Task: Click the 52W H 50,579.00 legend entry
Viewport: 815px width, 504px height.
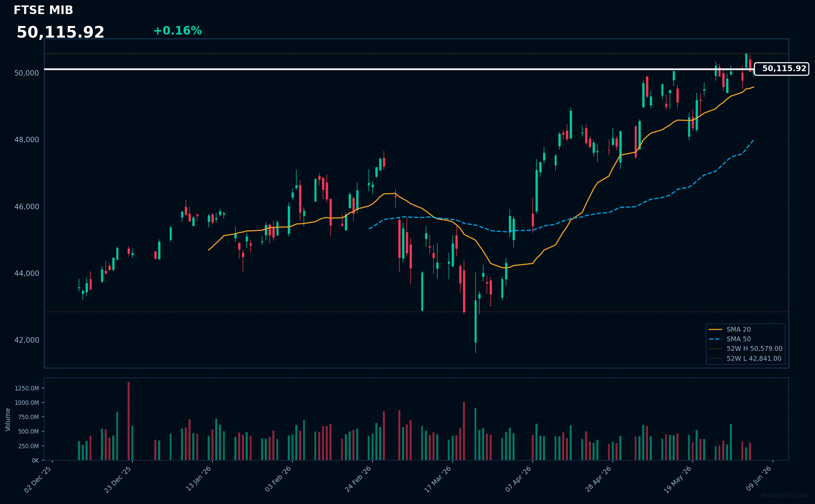Action: (x=746, y=349)
